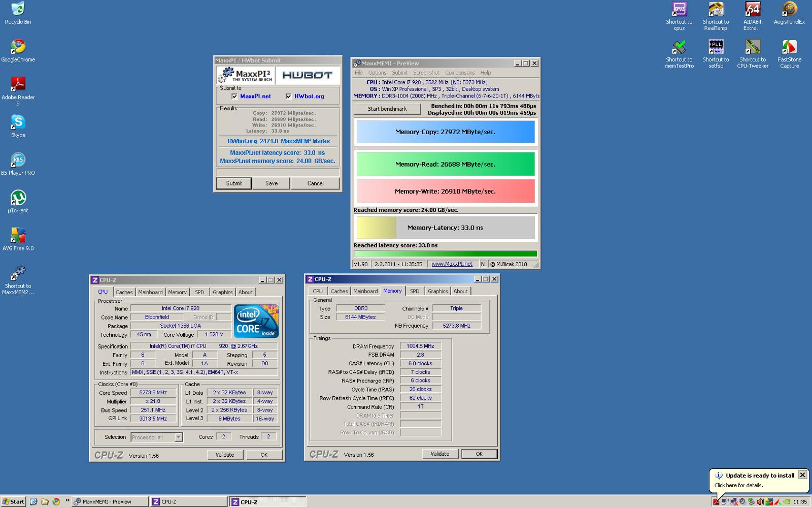Toggle the HWbot.org submit checkbox
The width and height of the screenshot is (812, 508).
(x=288, y=96)
